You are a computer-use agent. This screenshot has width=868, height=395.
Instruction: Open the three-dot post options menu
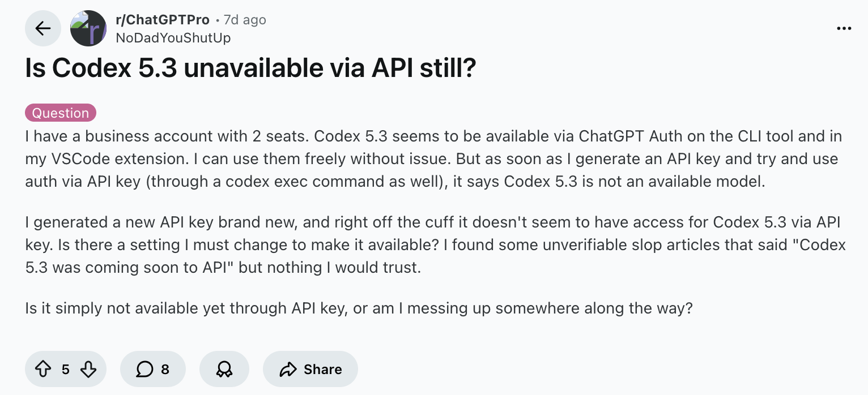844,29
